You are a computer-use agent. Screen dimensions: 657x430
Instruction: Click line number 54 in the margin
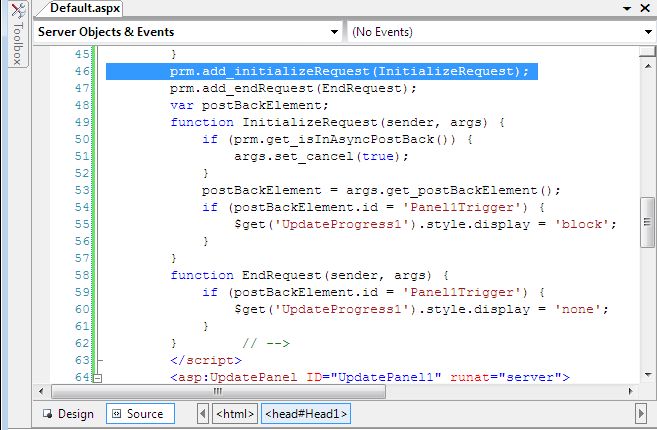(x=82, y=207)
